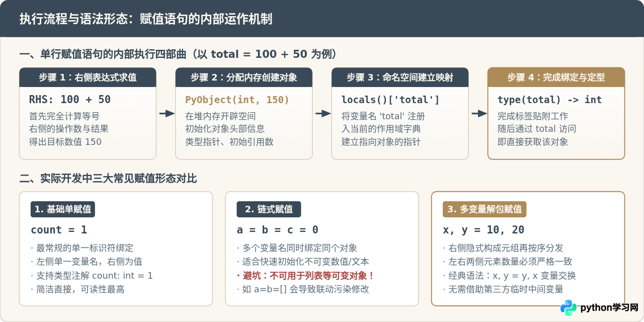Click heading 二、实际开发中三大常见赋值形态对比
The width and height of the screenshot is (644, 322).
[x=108, y=179]
